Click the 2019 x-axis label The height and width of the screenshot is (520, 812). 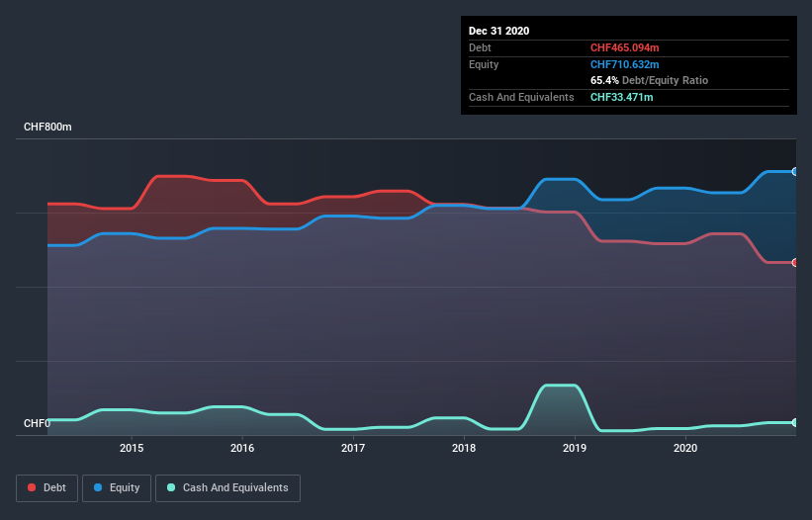pos(575,448)
